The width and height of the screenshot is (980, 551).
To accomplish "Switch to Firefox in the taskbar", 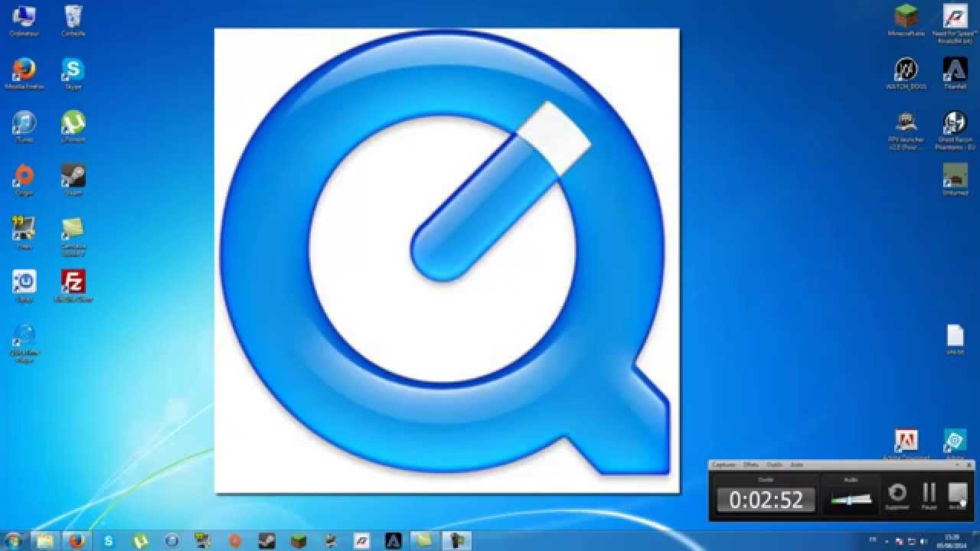I will pyautogui.click(x=76, y=540).
